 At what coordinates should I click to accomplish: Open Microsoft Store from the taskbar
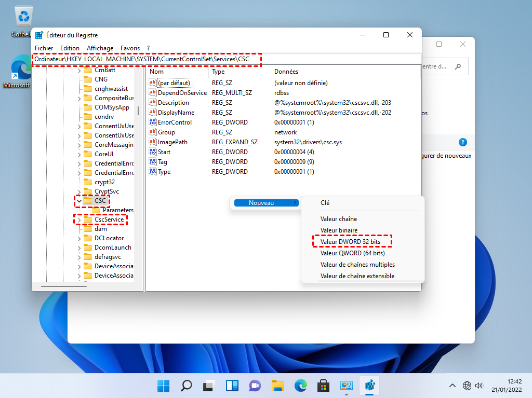coord(323,386)
